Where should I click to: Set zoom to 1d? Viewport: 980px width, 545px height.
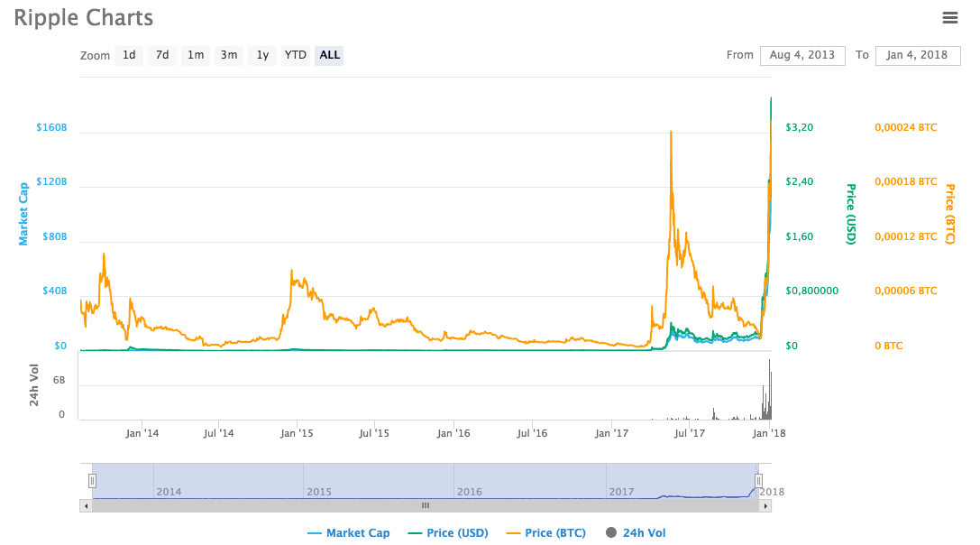[x=129, y=55]
